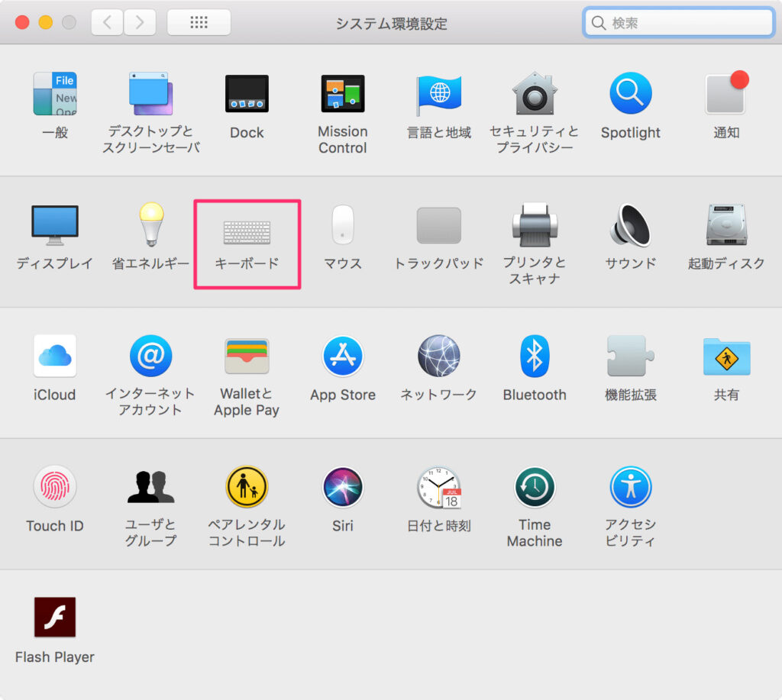Open 省エネルギー light bulb icon
The width and height of the screenshot is (782, 700).
(x=151, y=224)
